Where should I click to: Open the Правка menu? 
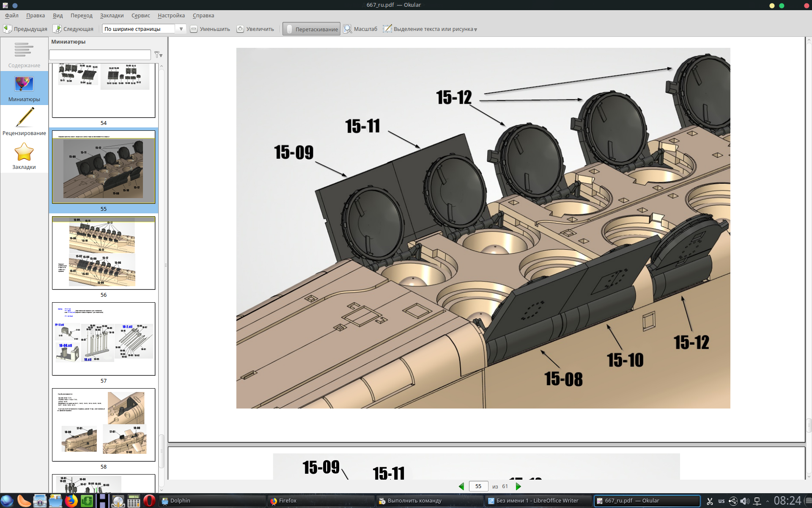point(36,15)
